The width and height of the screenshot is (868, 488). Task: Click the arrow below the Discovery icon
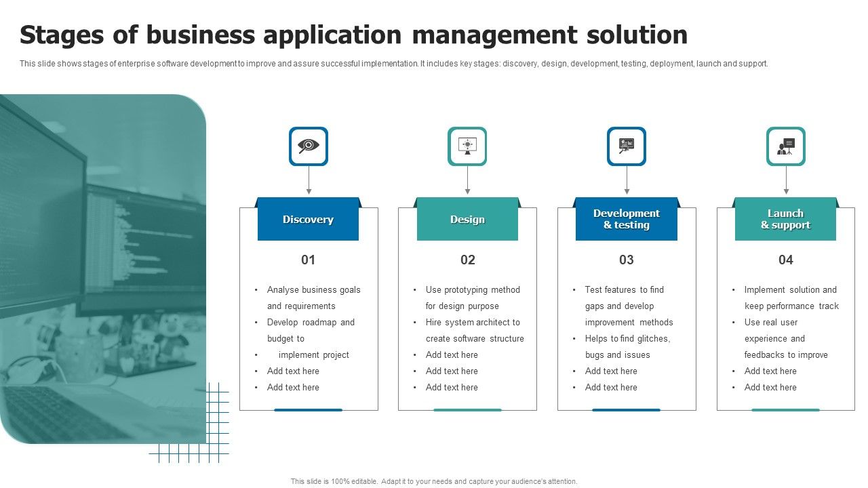(x=309, y=180)
